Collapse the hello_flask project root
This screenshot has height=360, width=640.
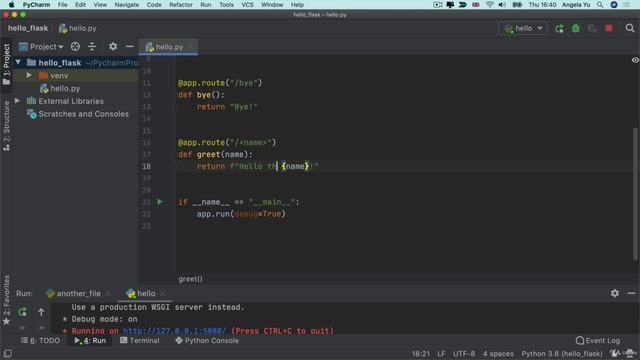(18, 62)
